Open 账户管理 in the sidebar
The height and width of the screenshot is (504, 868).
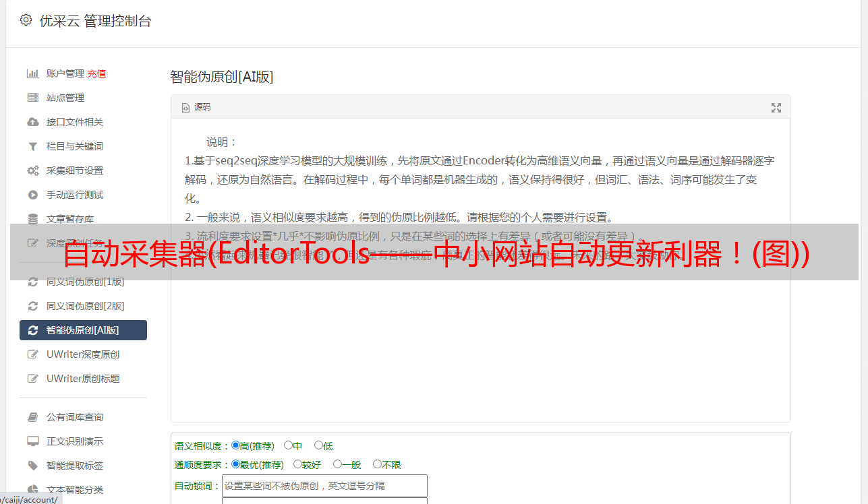point(65,73)
